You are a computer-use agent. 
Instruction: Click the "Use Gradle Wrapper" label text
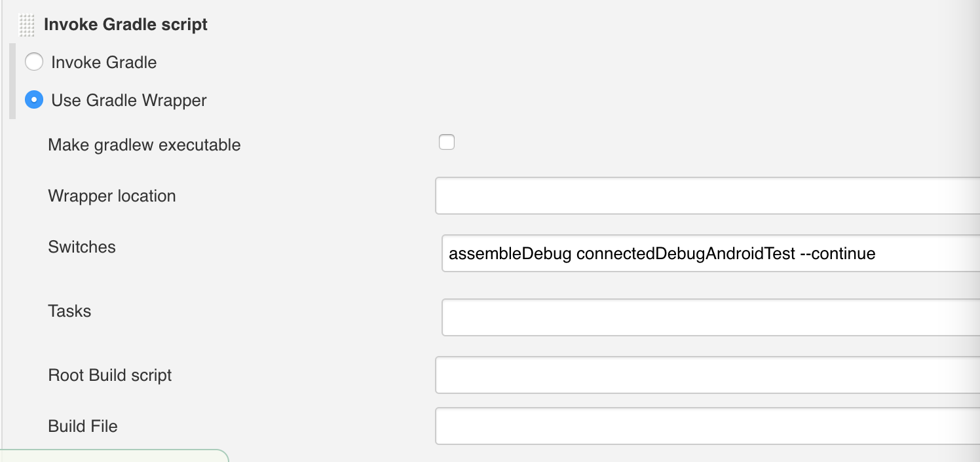(129, 101)
